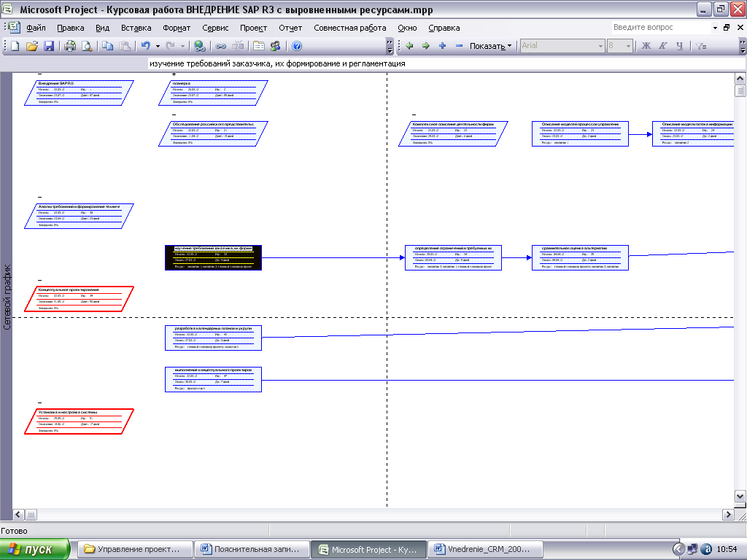Select the определение ограничений task box
Image resolution: width=747 pixels, height=560 pixels.
[x=453, y=257]
